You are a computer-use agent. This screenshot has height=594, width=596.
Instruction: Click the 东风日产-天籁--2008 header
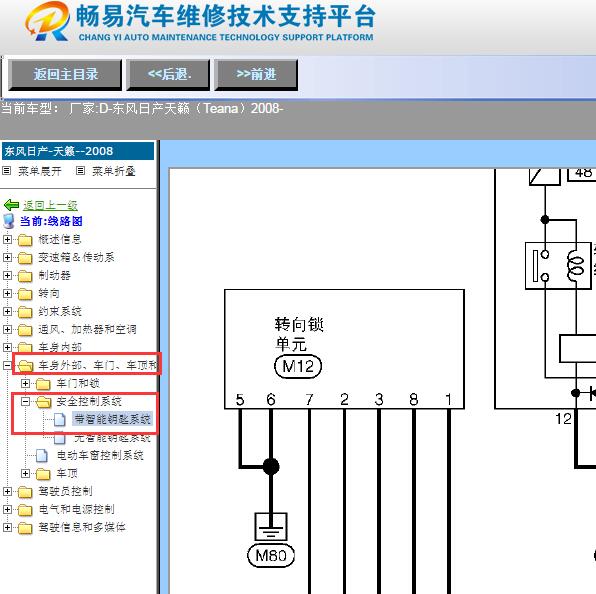click(78, 151)
